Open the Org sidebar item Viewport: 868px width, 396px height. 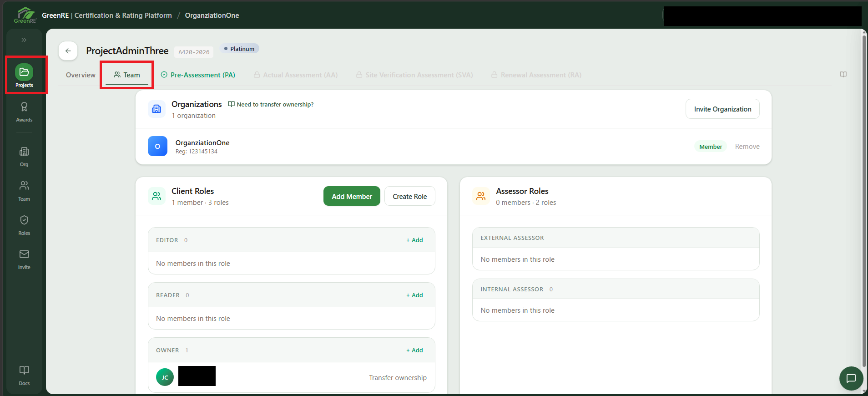pos(24,157)
